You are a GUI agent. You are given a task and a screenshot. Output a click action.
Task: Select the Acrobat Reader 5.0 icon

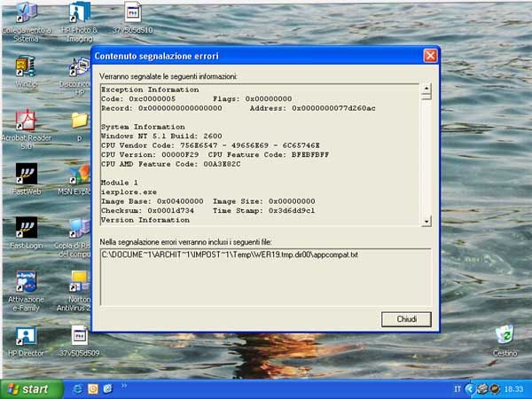point(26,129)
